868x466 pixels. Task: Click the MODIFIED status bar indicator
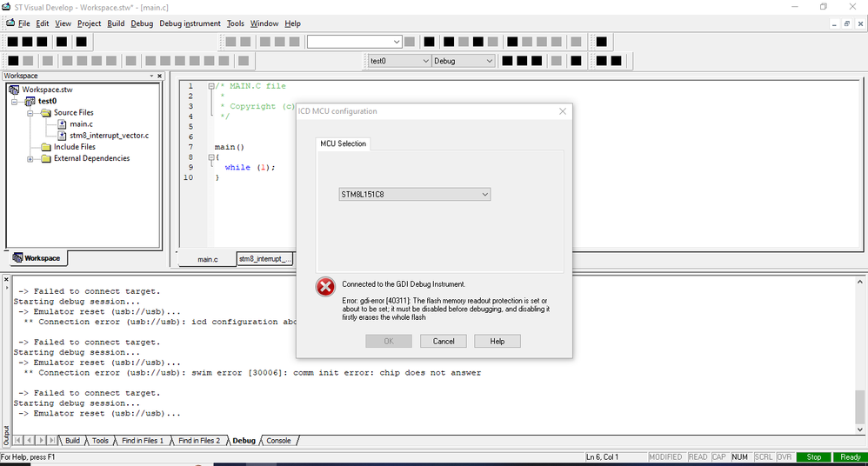(665, 456)
